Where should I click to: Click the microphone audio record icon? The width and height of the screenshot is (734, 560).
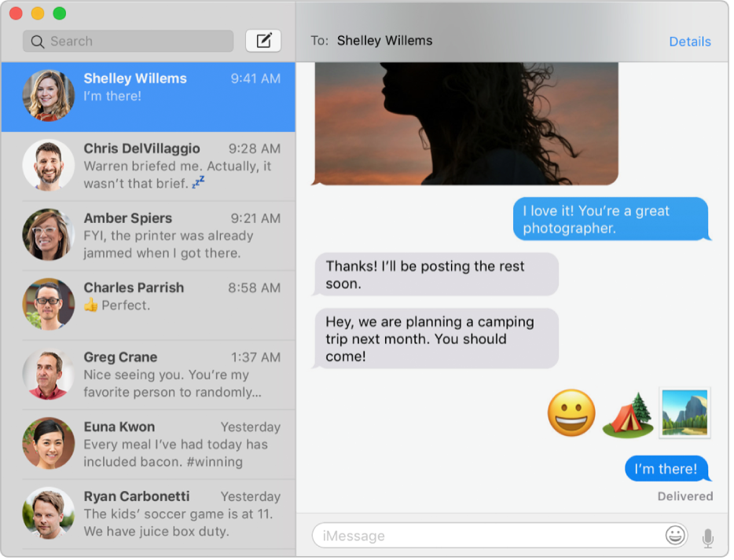coord(708,537)
